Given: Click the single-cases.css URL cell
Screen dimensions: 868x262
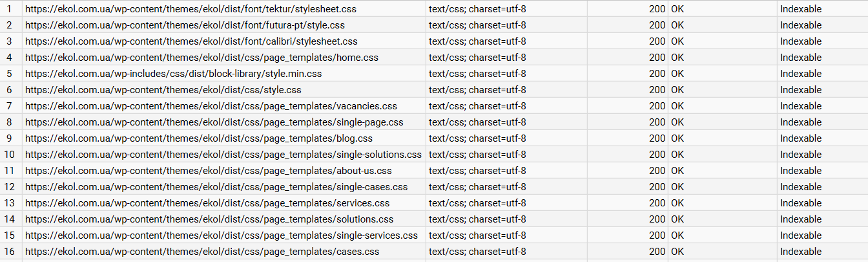Looking at the screenshot, I should pos(223,187).
